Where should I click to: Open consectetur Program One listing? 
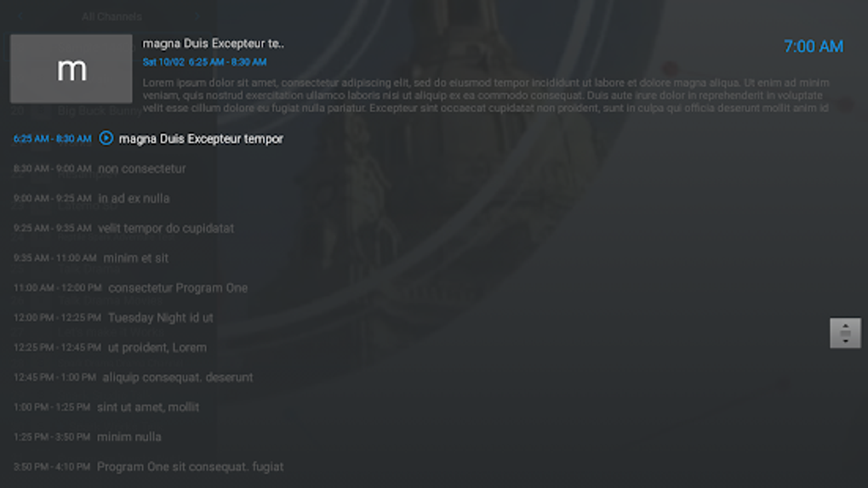[x=131, y=287]
